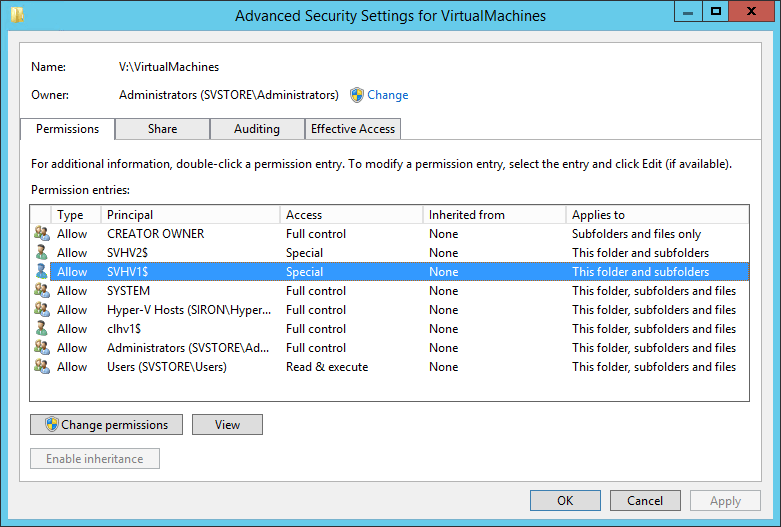Click the shield icon beside the Change link
This screenshot has width=781, height=527.
[357, 95]
